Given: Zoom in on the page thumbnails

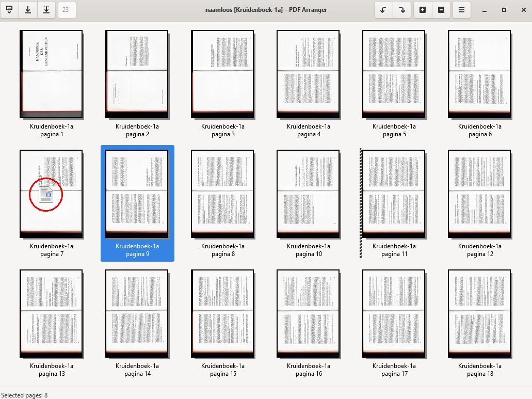Looking at the screenshot, I should click(423, 10).
